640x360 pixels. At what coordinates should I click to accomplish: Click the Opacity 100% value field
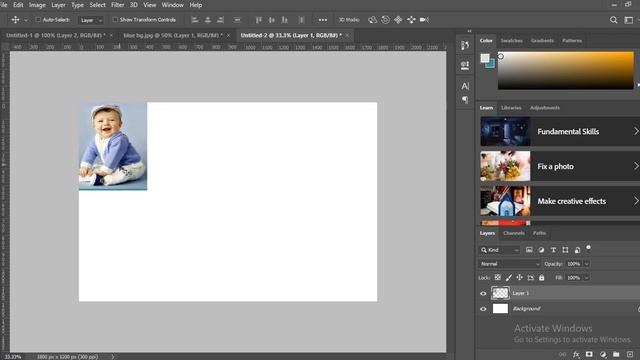(573, 264)
